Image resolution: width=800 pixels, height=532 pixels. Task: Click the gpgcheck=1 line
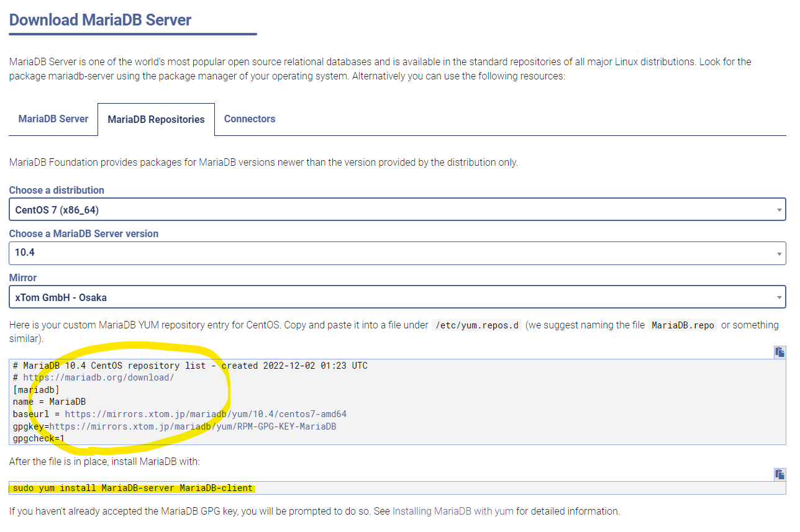click(39, 438)
